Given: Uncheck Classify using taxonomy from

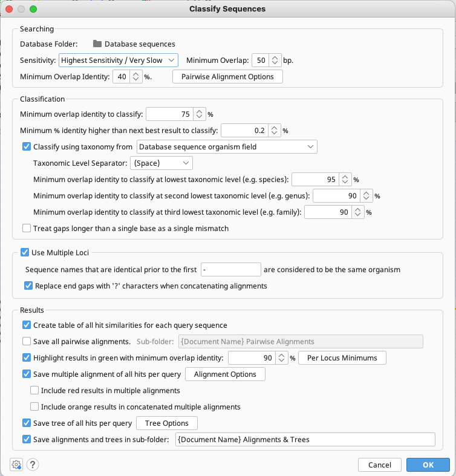Looking at the screenshot, I should (27, 146).
